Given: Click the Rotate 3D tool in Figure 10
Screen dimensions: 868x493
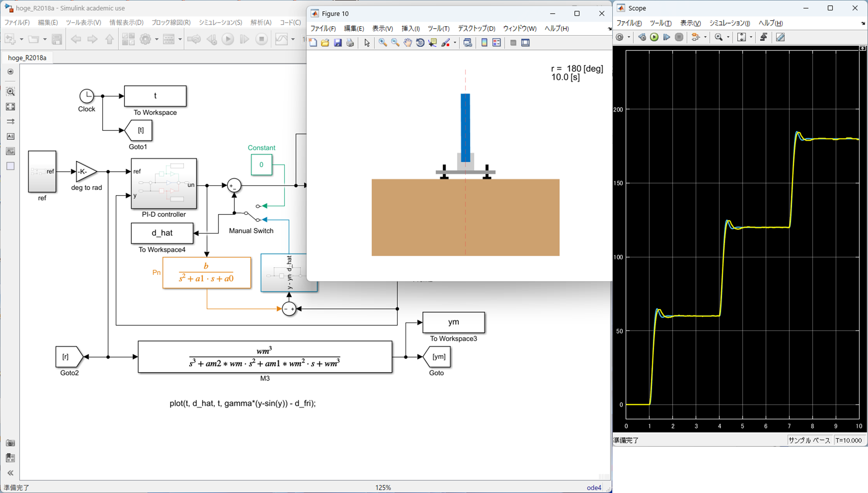Looking at the screenshot, I should pos(420,43).
